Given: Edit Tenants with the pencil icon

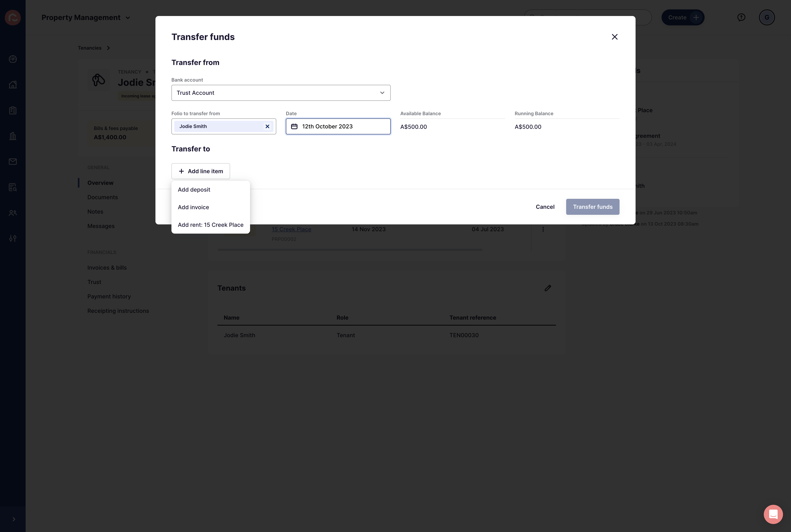Looking at the screenshot, I should point(548,288).
